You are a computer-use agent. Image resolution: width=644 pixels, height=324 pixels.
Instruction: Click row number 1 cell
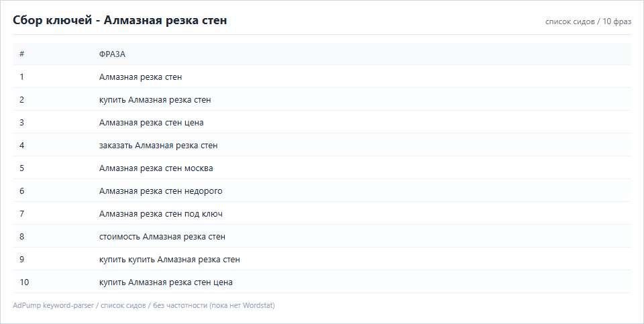point(21,76)
